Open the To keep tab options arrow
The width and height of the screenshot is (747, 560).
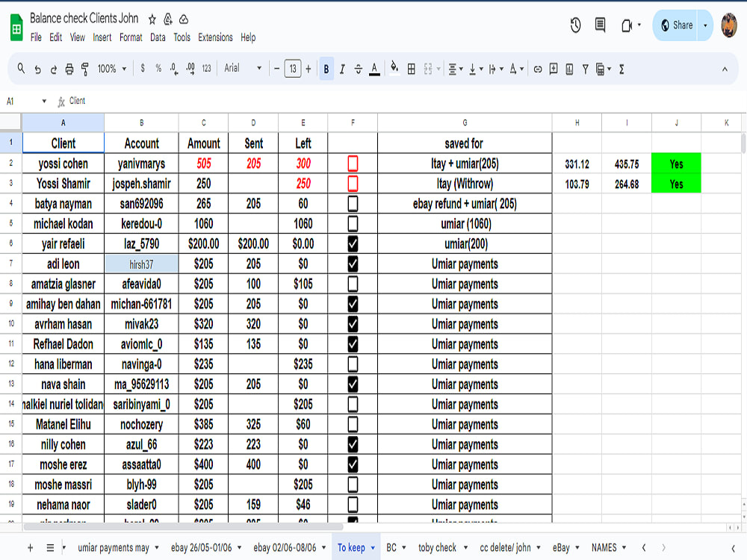click(x=373, y=547)
